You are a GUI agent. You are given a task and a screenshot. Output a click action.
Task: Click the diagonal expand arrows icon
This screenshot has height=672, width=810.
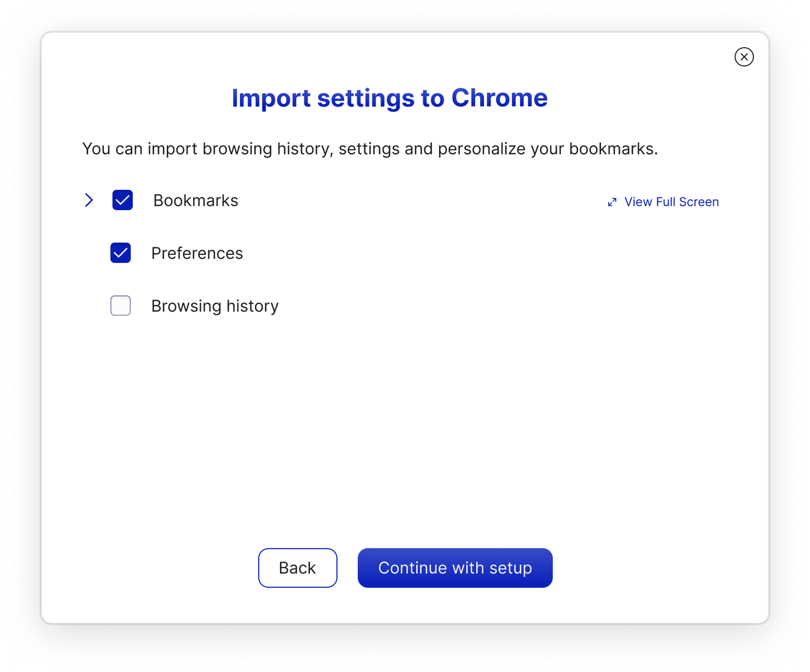(612, 202)
